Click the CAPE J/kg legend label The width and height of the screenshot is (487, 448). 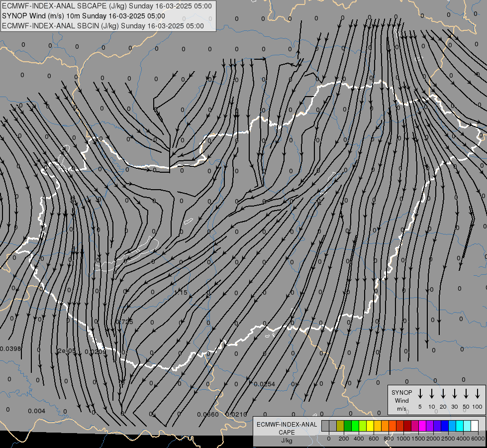287,433
